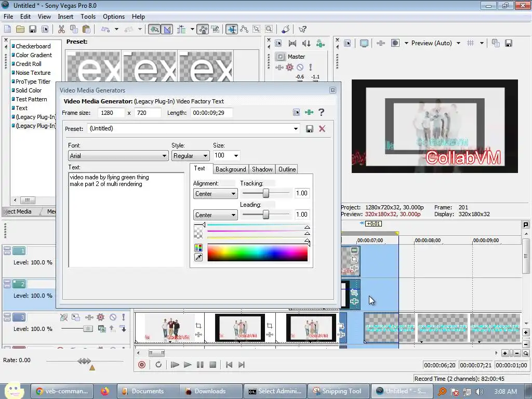532x399 pixels.
Task: Copy snapshot to clipboard in preview
Action: [496, 43]
